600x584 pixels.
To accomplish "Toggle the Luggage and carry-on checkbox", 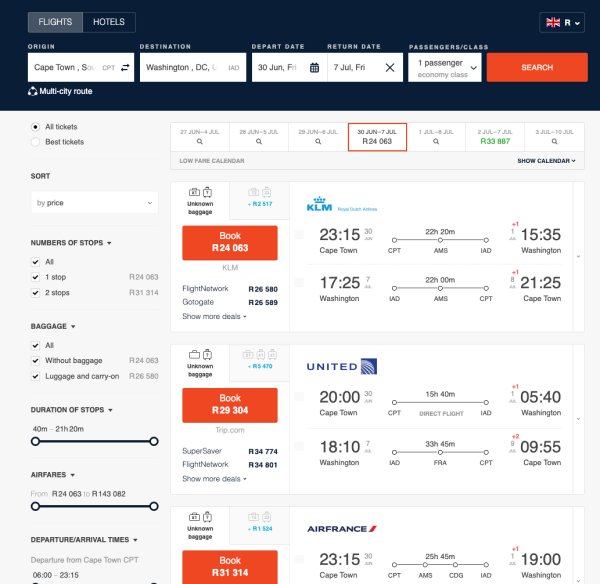I will [x=36, y=376].
